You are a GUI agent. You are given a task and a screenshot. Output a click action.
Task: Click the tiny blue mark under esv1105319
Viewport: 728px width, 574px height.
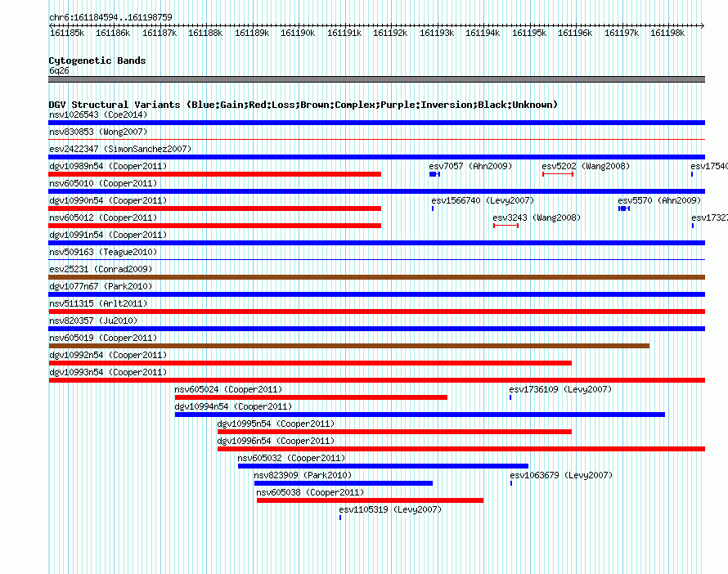click(340, 518)
